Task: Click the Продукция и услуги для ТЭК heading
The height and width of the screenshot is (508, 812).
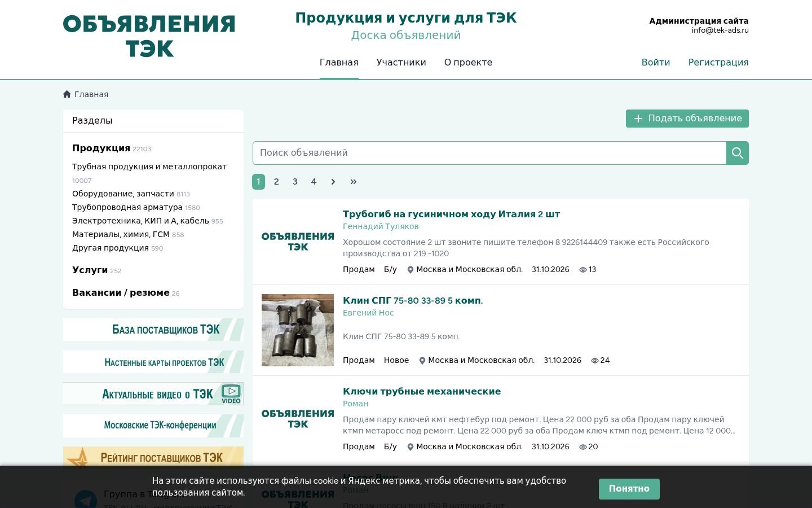Action: (406, 18)
